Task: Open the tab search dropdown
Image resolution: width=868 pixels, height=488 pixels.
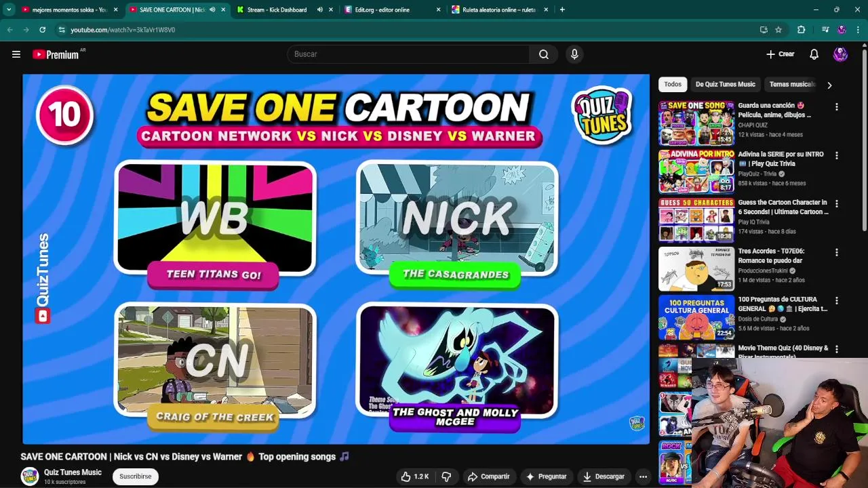Action: (x=9, y=9)
